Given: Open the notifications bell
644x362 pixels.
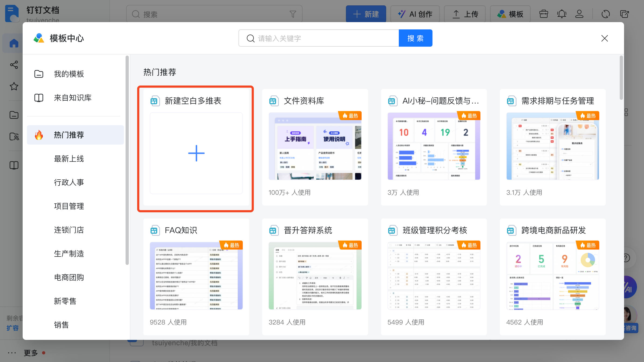Looking at the screenshot, I should click(x=562, y=14).
